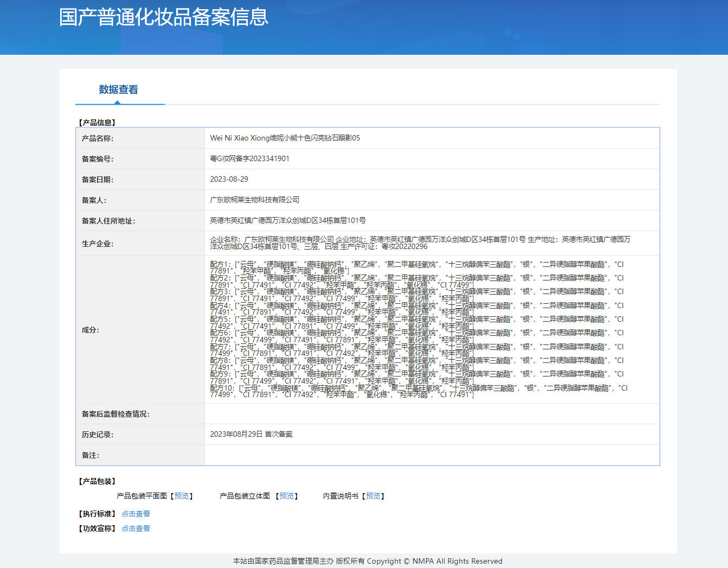Click the 备案日期 row label
The height and width of the screenshot is (568, 728).
click(98, 180)
